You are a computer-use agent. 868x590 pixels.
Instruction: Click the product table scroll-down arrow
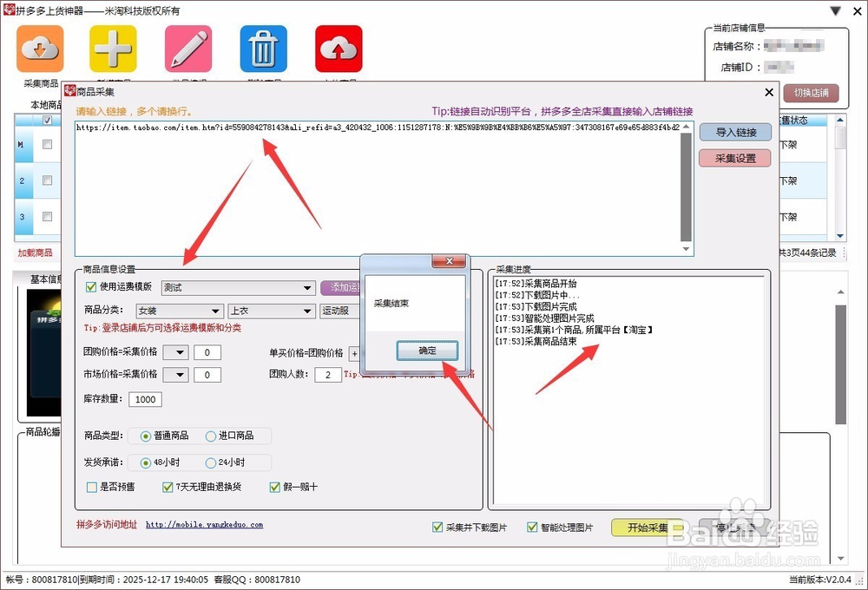click(x=840, y=236)
